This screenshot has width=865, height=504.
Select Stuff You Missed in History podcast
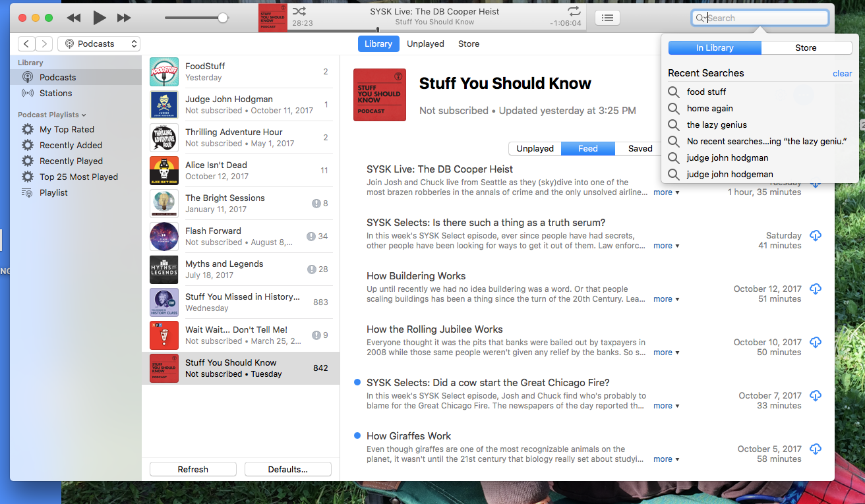[x=241, y=302]
